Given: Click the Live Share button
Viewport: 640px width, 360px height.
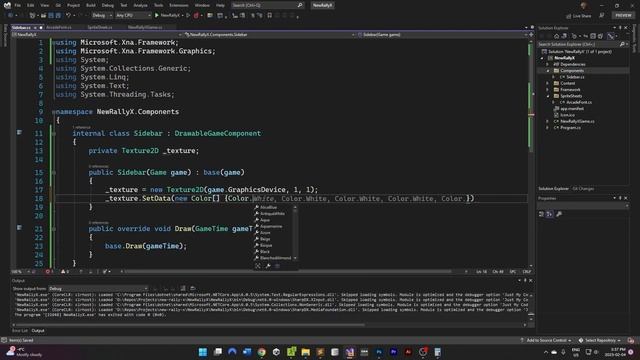Looking at the screenshot, I should 578,16.
